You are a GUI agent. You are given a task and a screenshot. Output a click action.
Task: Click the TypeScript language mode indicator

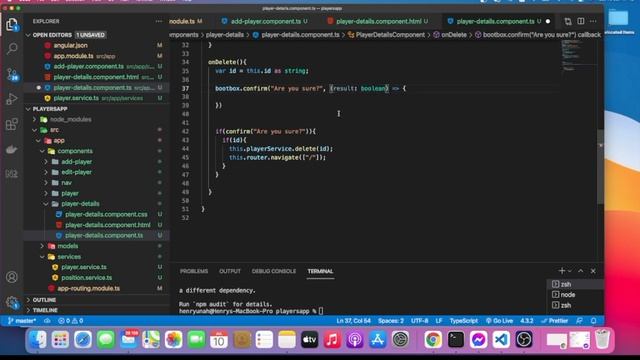click(x=463, y=321)
